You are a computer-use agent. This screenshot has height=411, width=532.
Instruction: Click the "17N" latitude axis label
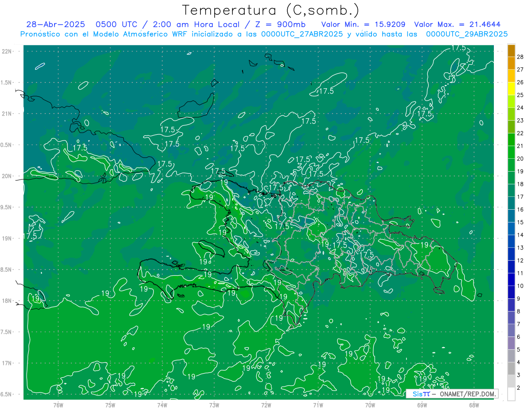7,363
